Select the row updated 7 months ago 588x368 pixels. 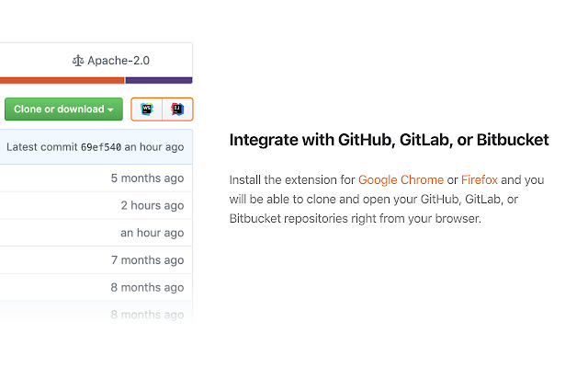pyautogui.click(x=147, y=260)
